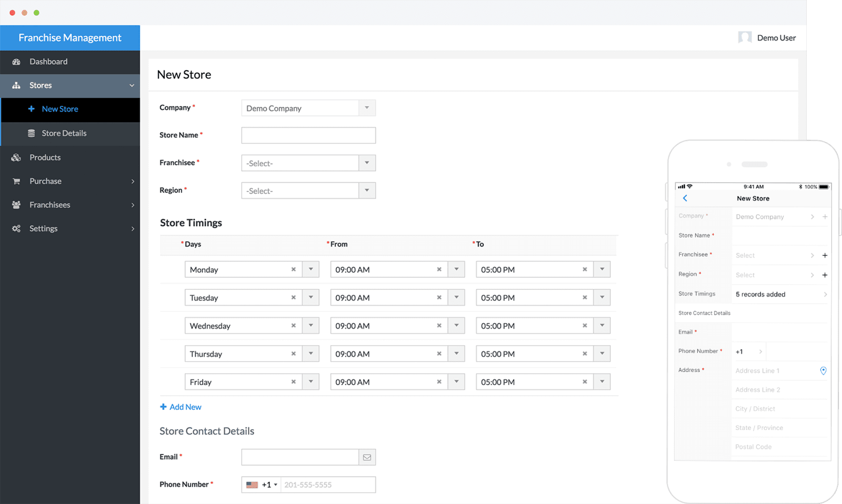842x504 pixels.
Task: Click the Stores hierarchy icon
Action: 16,85
